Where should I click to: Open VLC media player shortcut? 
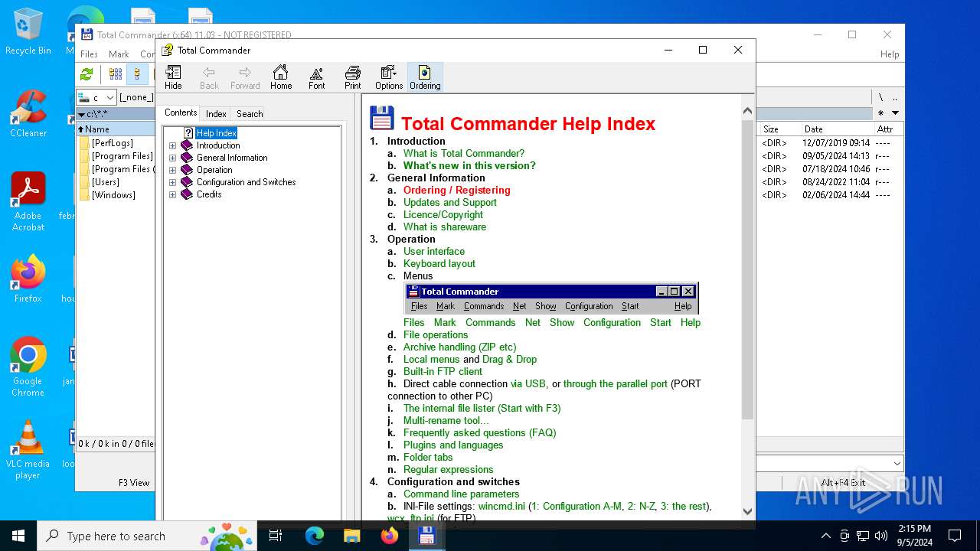click(x=28, y=450)
